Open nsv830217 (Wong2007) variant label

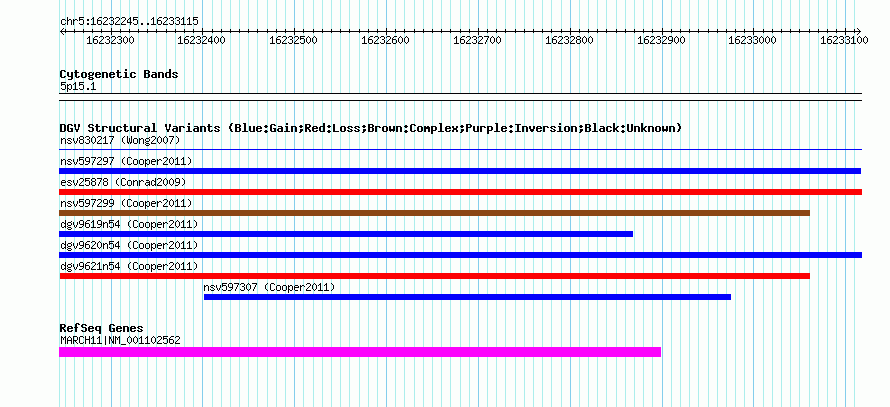120,140
